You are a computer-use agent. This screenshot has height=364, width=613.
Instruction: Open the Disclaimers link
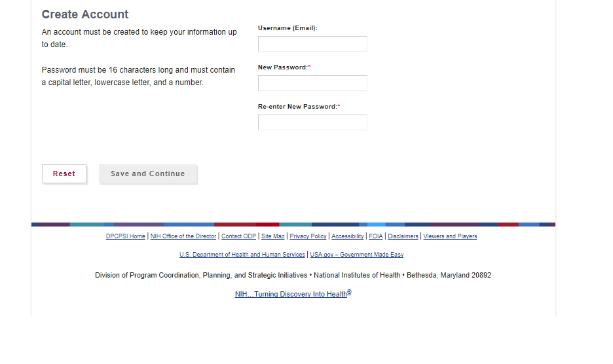(403, 236)
